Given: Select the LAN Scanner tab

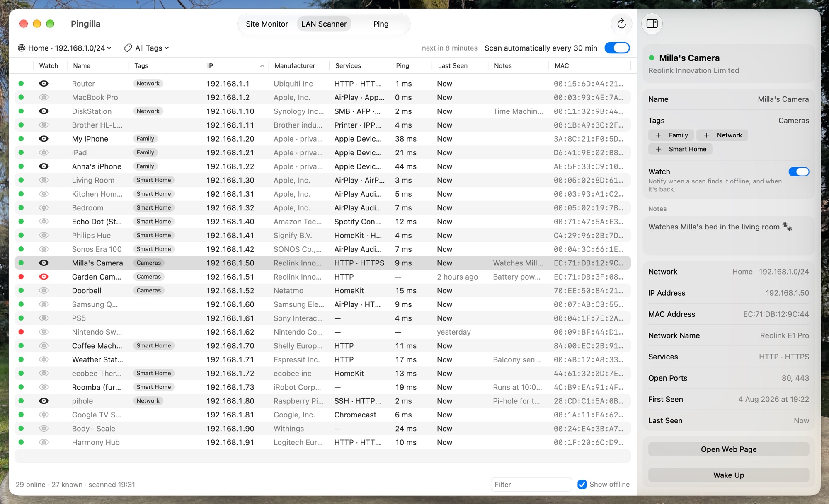Looking at the screenshot, I should click(x=324, y=24).
